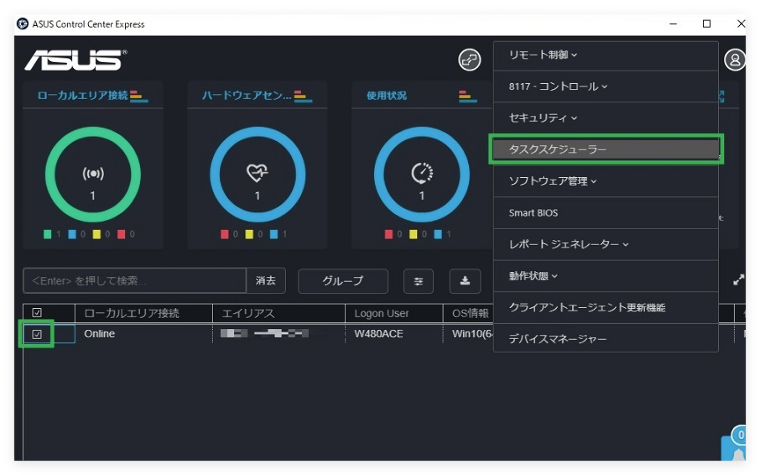Expand the 動作状態 submenu

(606, 276)
